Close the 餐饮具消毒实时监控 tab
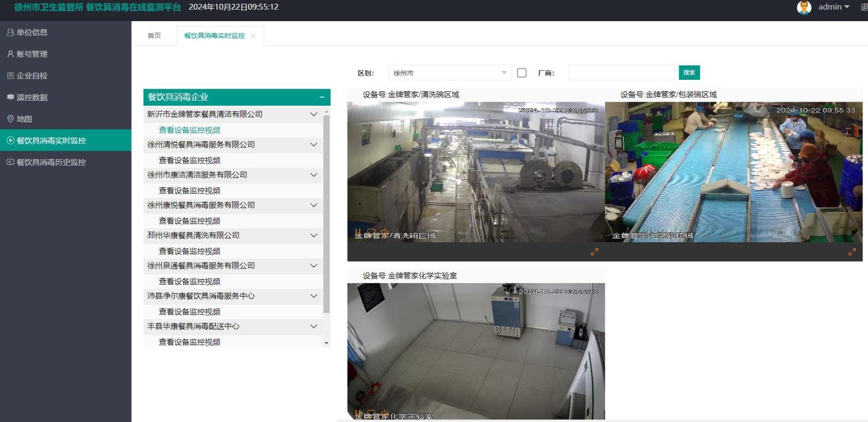This screenshot has width=868, height=422. 253,36
